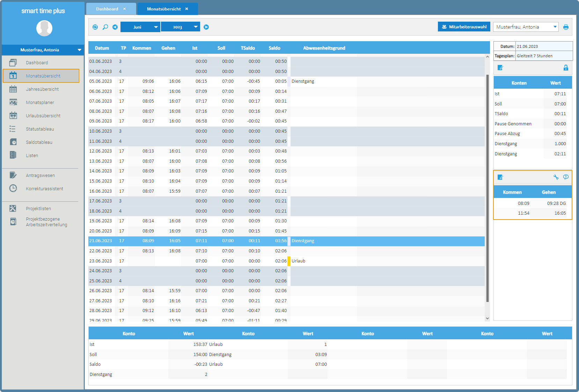
Task: Go to next month arrow
Action: tap(206, 27)
